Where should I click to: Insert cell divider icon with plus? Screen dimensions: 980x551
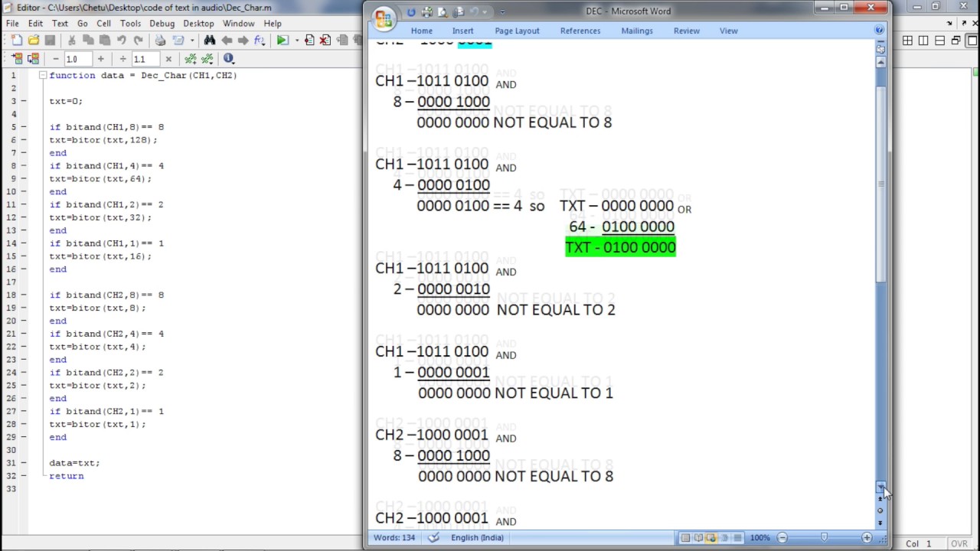click(190, 59)
